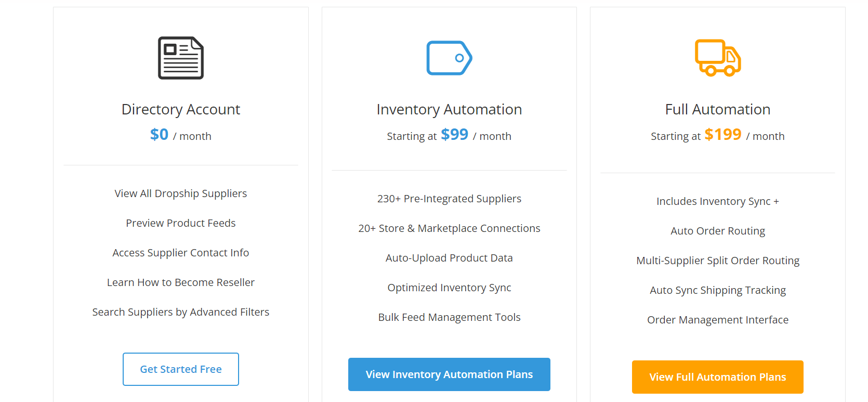This screenshot has width=868, height=402.
Task: Open View Inventory Automation Plans
Action: [x=449, y=374]
